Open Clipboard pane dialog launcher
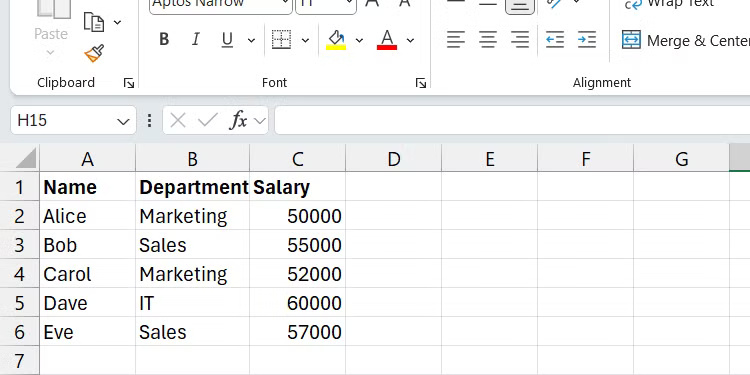This screenshot has width=750, height=375. [129, 83]
